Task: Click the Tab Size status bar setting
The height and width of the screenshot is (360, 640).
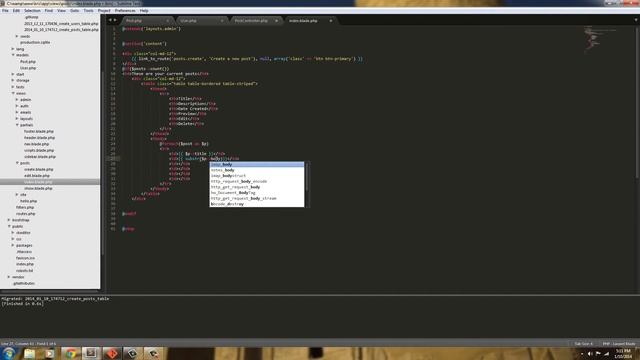Action: [584, 344]
